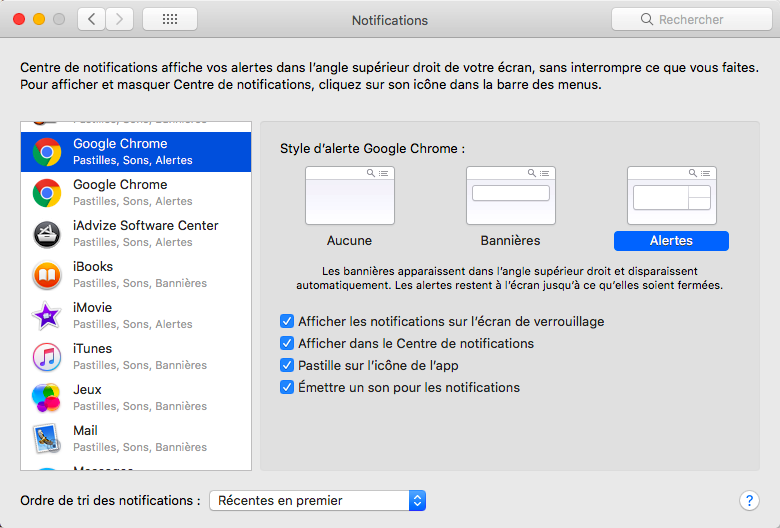780x528 pixels.
Task: Click the iMovie star icon
Action: pyautogui.click(x=47, y=316)
